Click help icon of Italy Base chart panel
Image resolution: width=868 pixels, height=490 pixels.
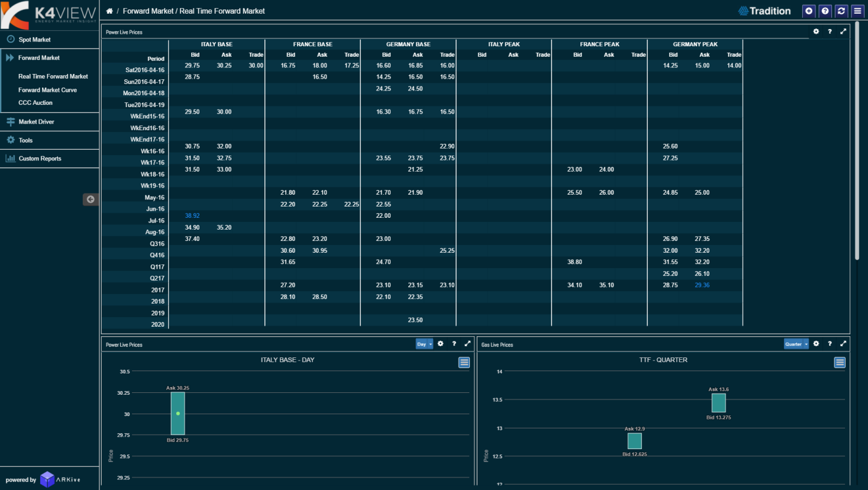point(454,344)
